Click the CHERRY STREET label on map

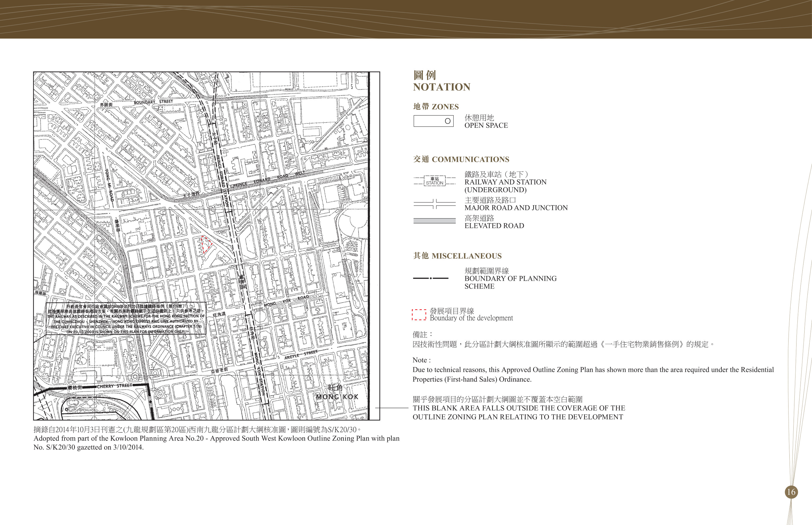114,386
